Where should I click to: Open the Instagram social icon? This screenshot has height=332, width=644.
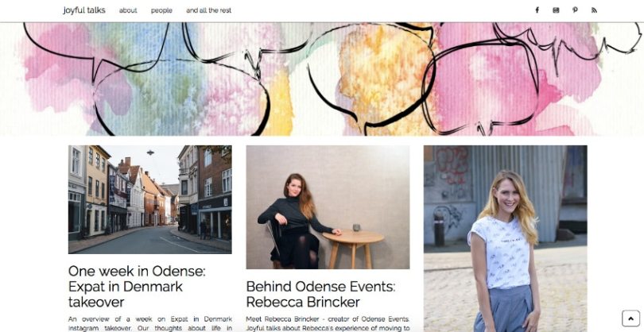556,10
